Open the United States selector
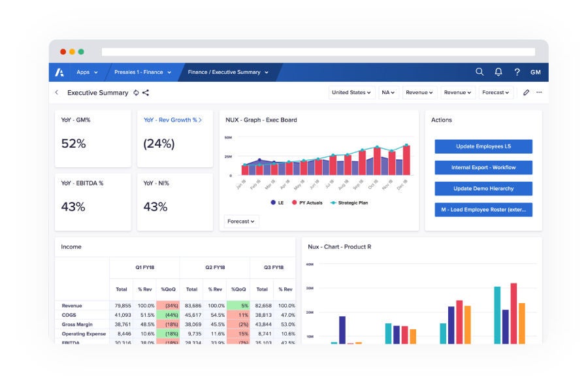 (351, 92)
